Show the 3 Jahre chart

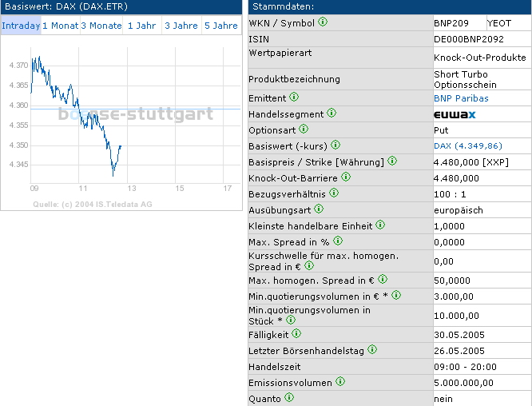tap(181, 26)
